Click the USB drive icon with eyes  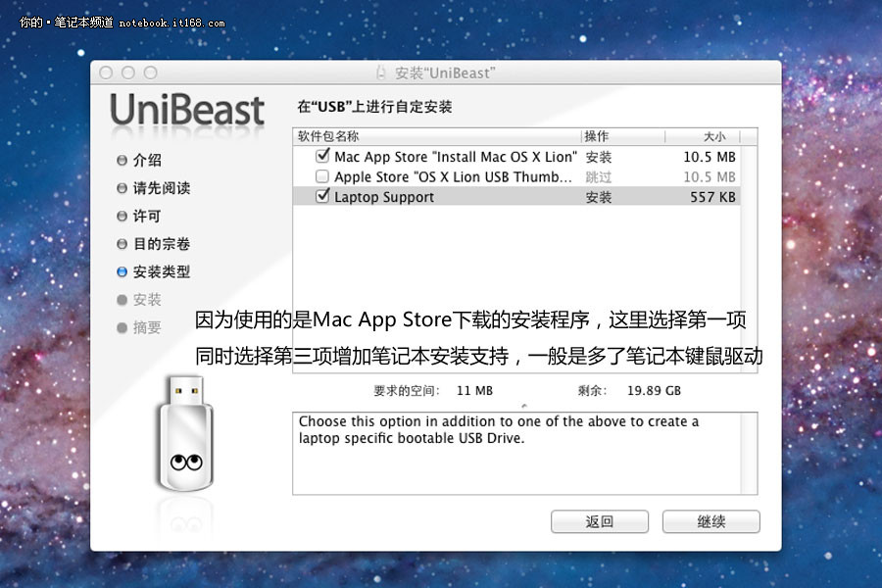(x=185, y=433)
